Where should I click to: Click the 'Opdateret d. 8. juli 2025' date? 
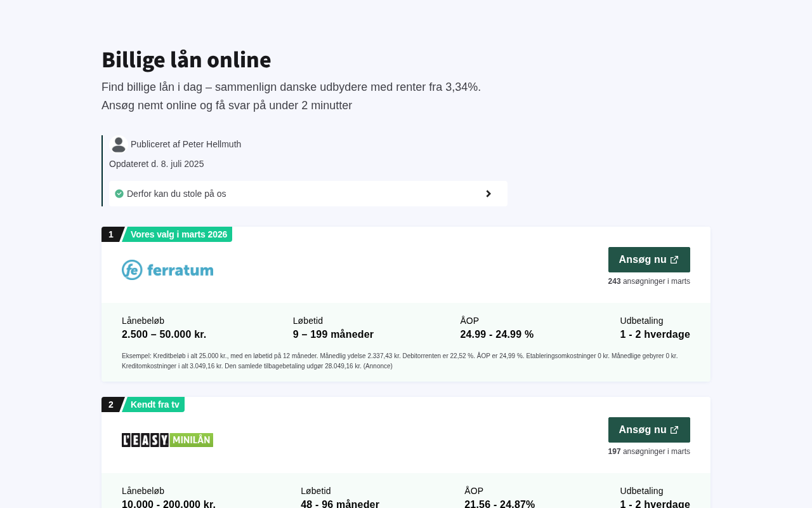(157, 164)
